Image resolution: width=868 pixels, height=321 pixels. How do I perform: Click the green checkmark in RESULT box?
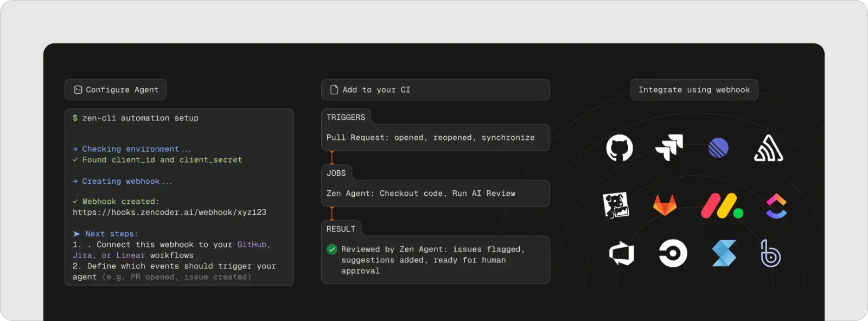331,249
